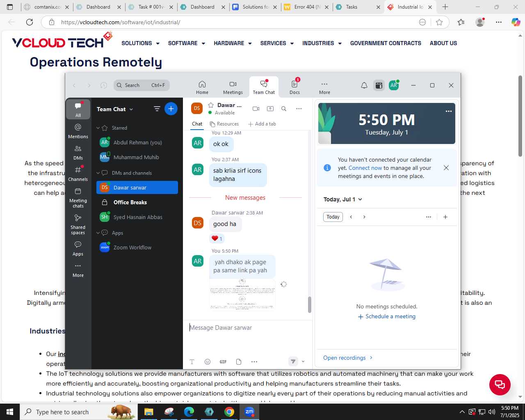Screen dimensions: 525x420
Task: Click the send message button
Action: click(x=293, y=361)
